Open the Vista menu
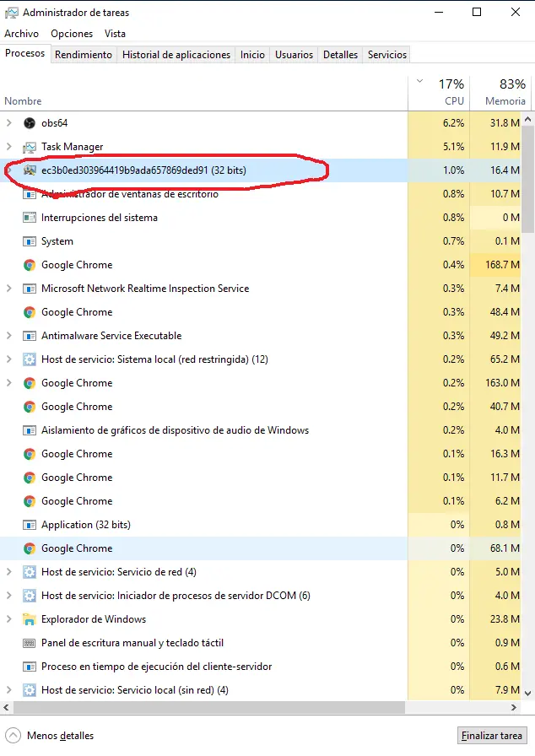This screenshot has height=756, width=535. [x=115, y=34]
